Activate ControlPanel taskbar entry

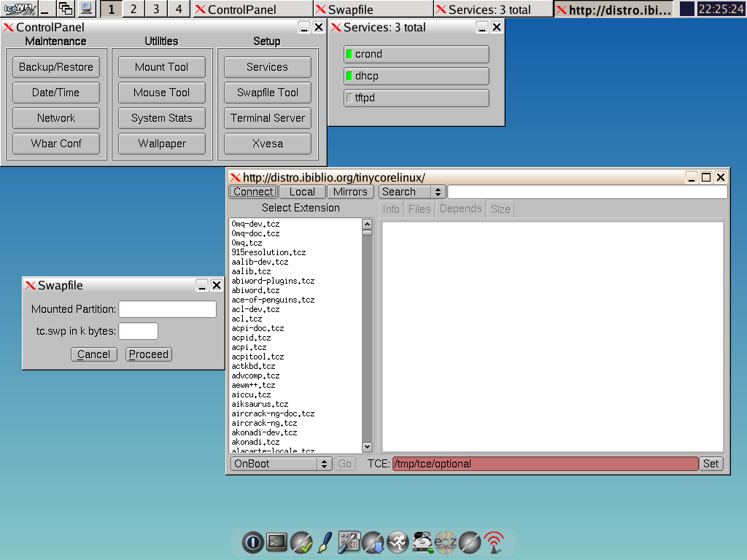[x=252, y=9]
